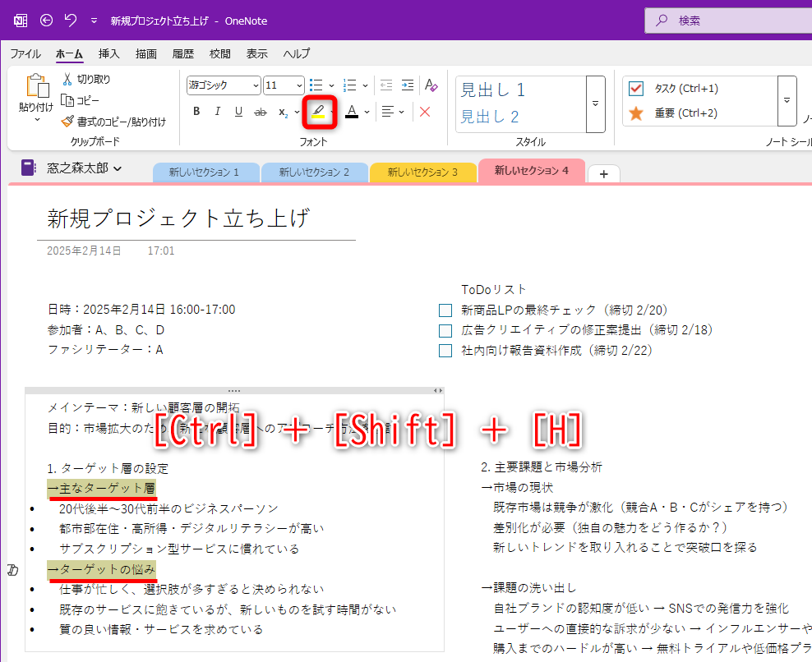Open the font color swatch
This screenshot has height=662, width=812.
point(352,112)
